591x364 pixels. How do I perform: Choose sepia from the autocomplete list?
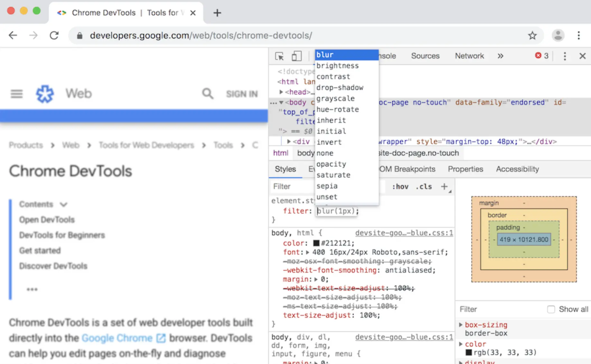(x=347, y=186)
